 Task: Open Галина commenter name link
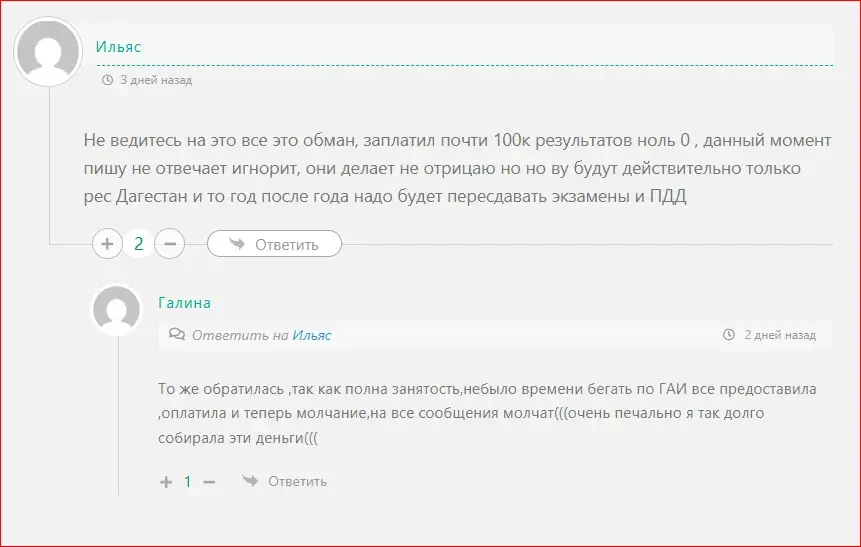point(184,303)
